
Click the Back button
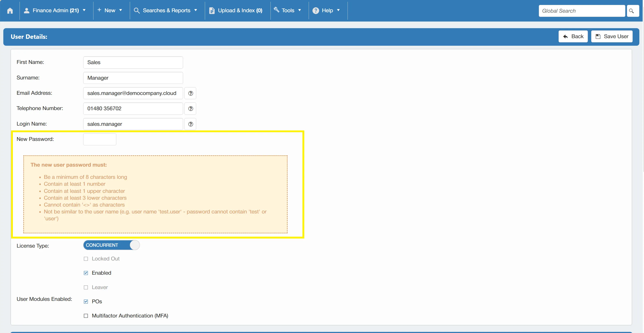(x=573, y=37)
